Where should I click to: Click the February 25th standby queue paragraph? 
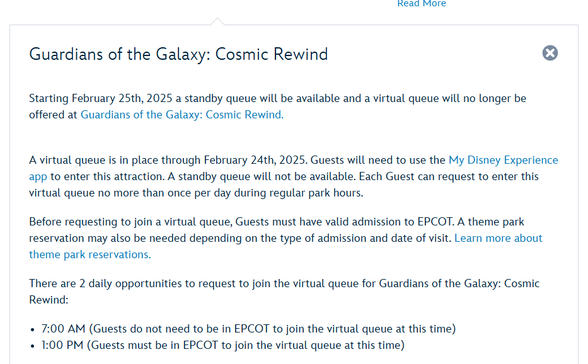[277, 106]
